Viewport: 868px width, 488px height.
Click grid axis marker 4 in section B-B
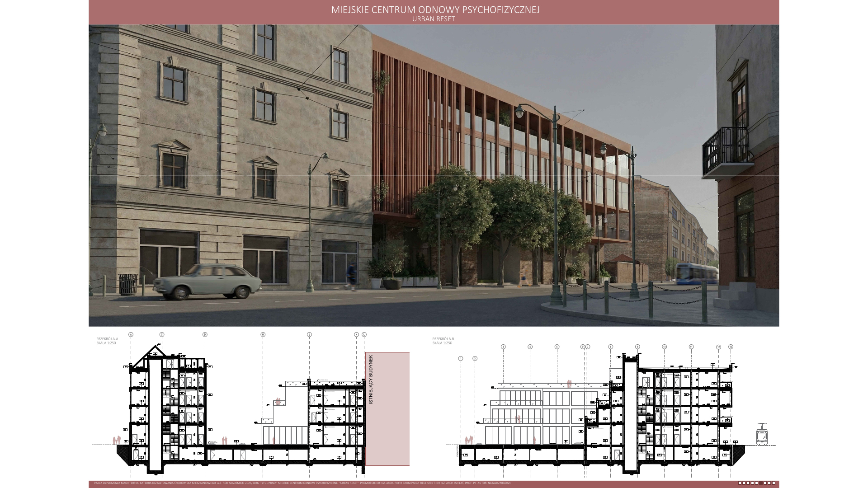click(x=503, y=347)
